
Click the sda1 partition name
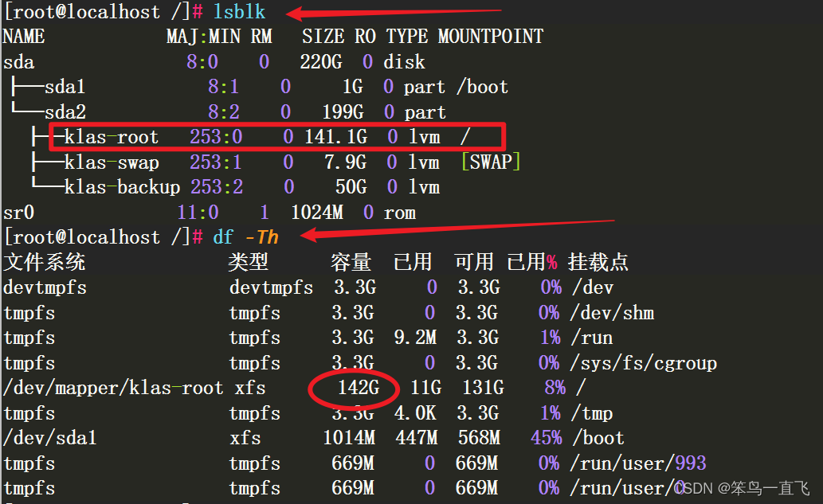[x=65, y=87]
